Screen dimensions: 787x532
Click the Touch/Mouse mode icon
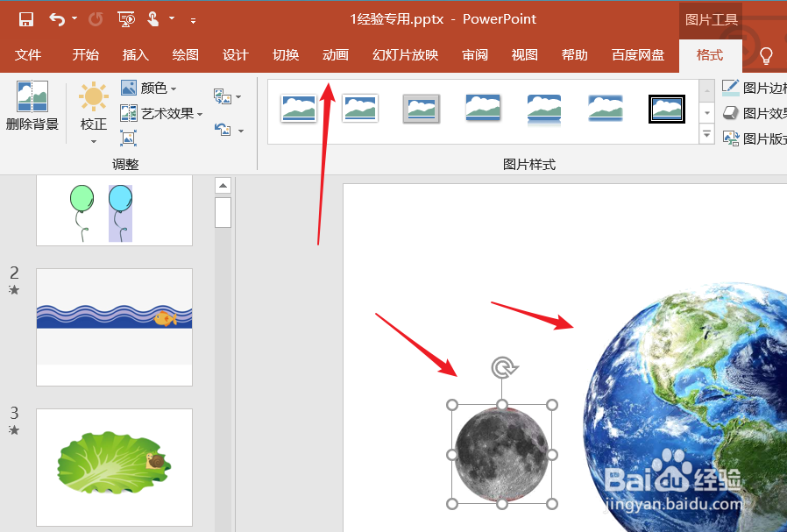point(153,19)
